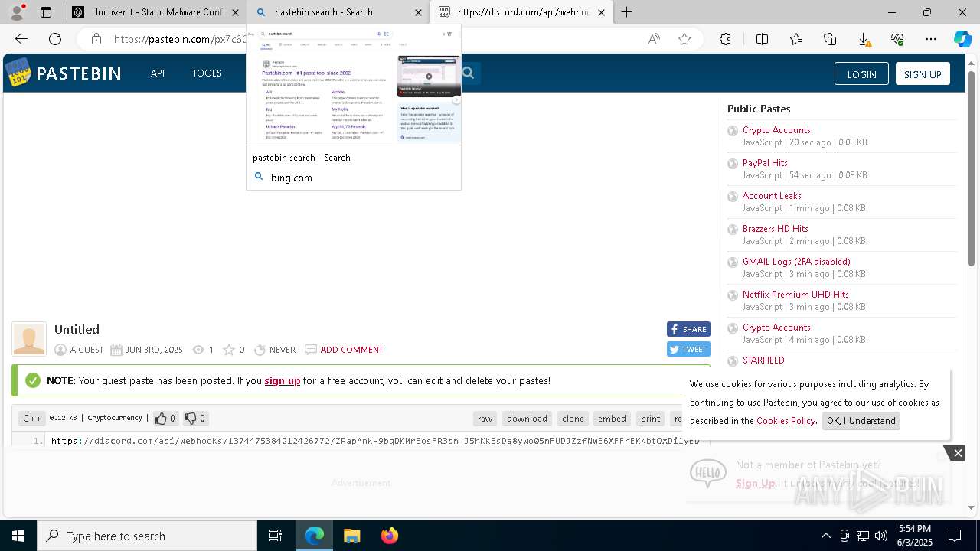
Task: View site info via the address bar lock icon
Action: tap(96, 39)
